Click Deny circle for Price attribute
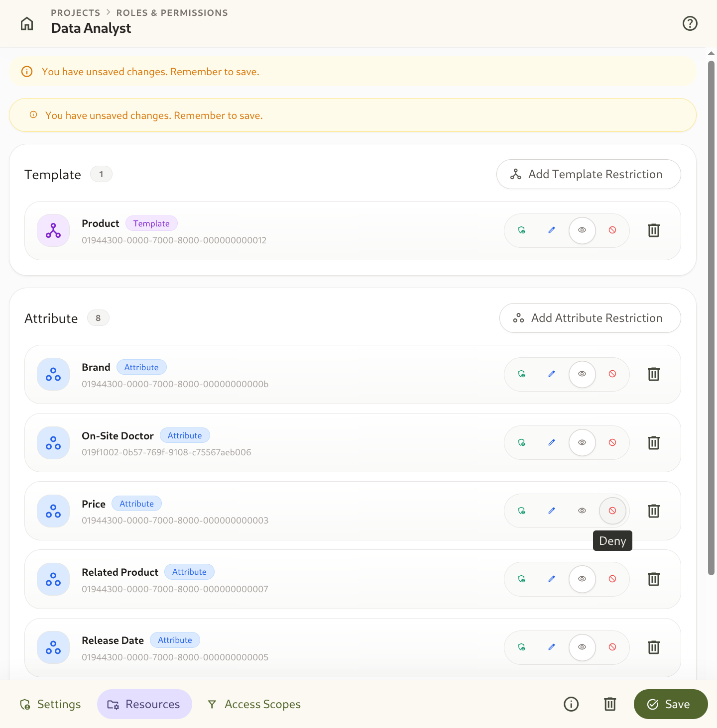The image size is (717, 728). click(612, 511)
